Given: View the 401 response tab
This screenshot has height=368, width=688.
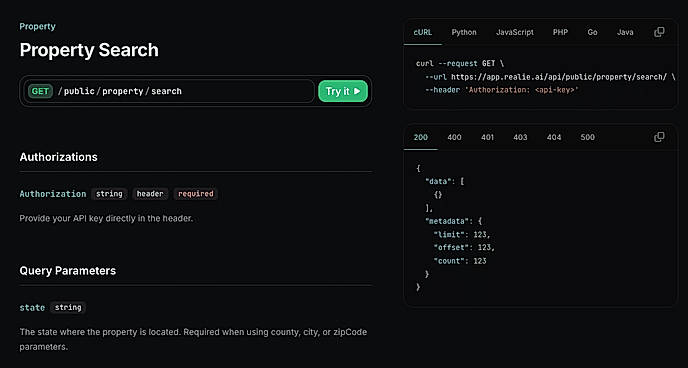Looking at the screenshot, I should coord(487,137).
